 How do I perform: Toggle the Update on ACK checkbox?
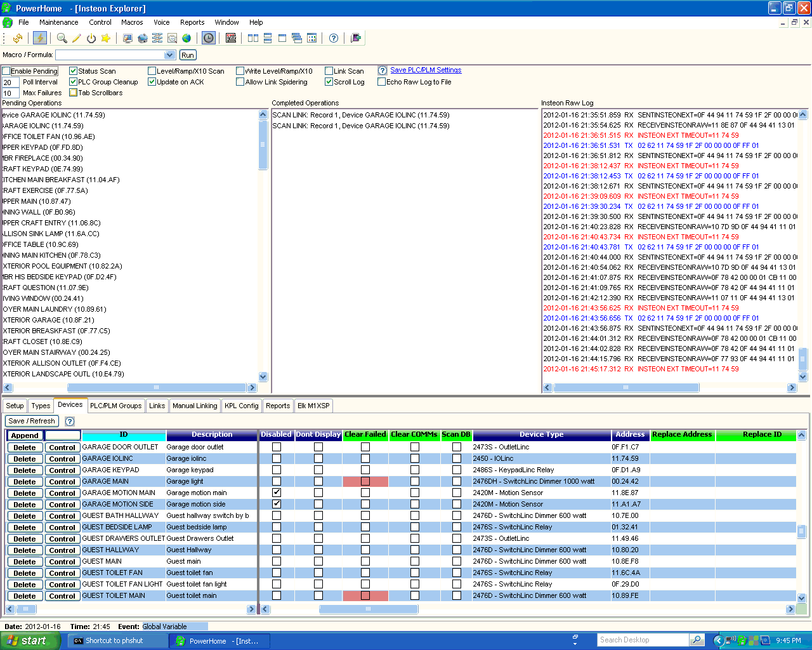pos(152,82)
